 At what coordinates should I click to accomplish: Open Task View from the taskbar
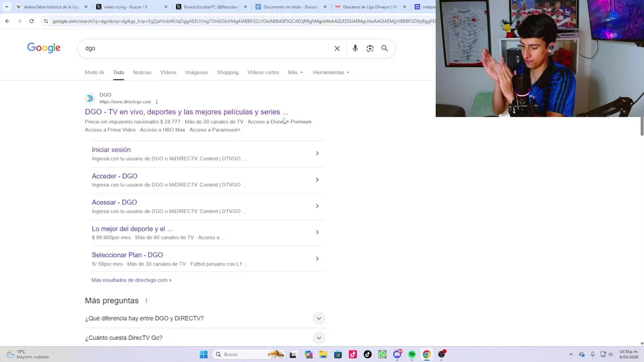(293, 354)
